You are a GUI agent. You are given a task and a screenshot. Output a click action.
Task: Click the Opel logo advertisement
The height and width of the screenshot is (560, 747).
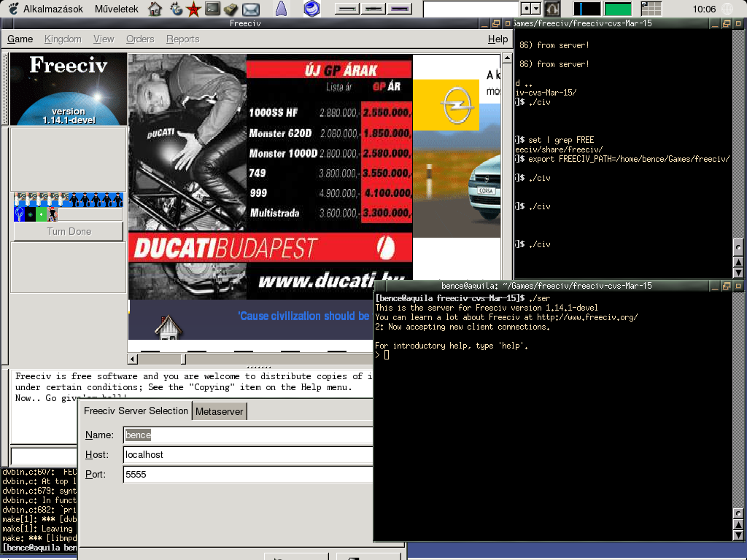pos(446,105)
